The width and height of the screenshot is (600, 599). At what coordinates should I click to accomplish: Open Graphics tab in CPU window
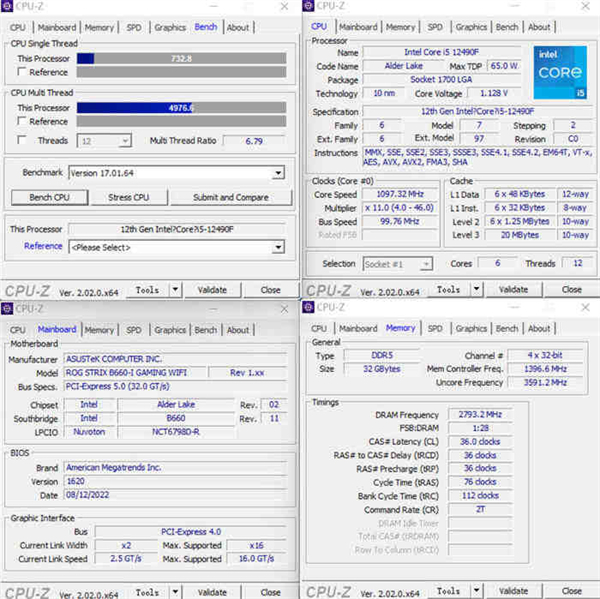[x=471, y=27]
